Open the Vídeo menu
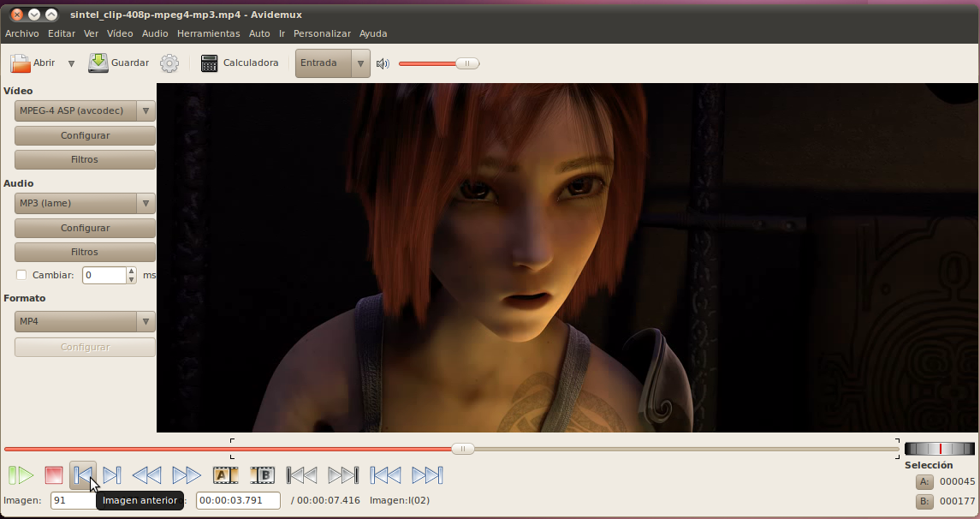The height and width of the screenshot is (519, 980). pyautogui.click(x=120, y=33)
